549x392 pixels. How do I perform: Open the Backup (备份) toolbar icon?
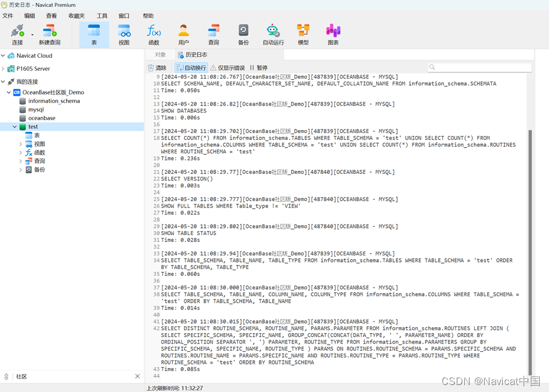[244, 34]
